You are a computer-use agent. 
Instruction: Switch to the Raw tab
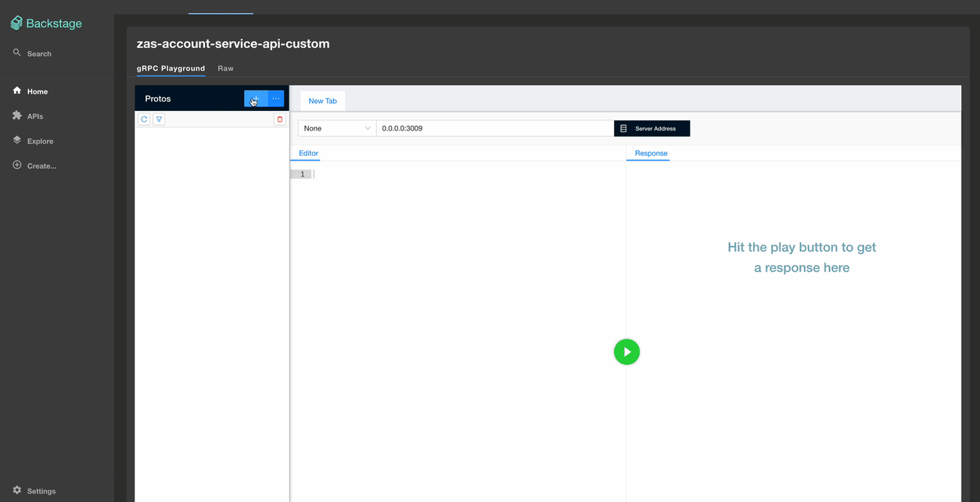tap(225, 69)
